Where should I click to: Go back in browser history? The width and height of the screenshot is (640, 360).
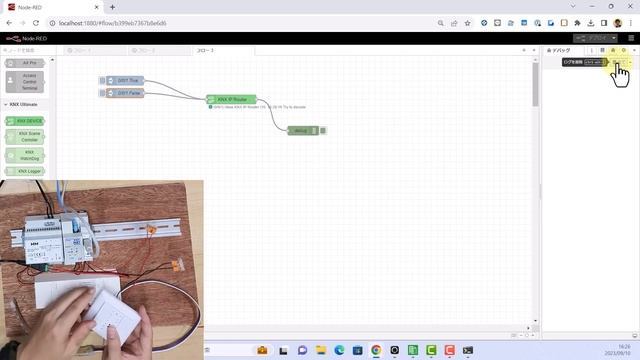point(9,23)
